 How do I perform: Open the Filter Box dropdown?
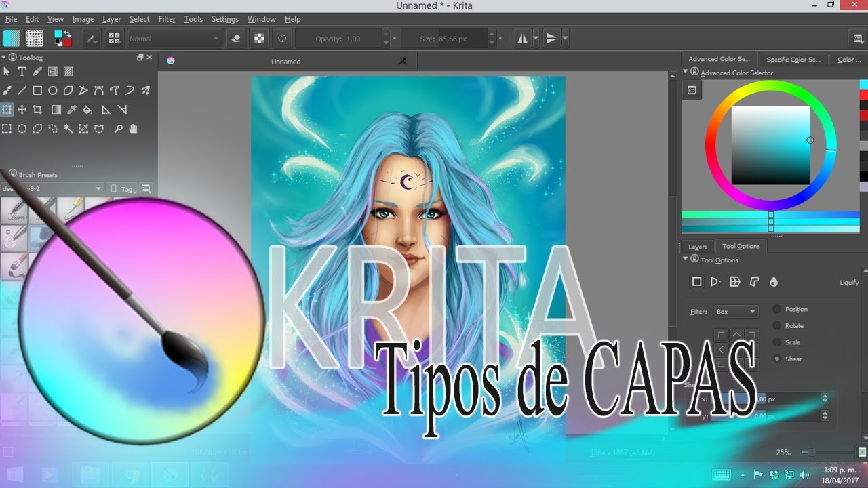(x=736, y=312)
